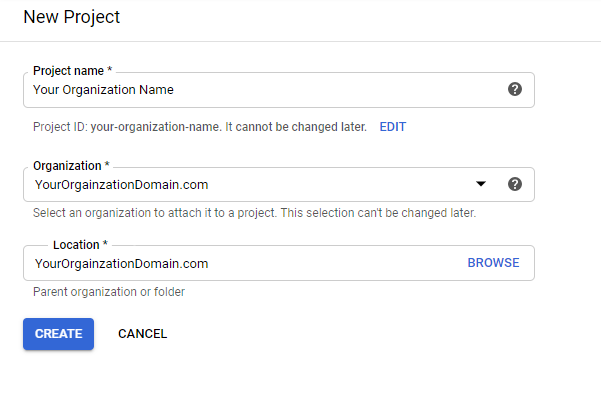The height and width of the screenshot is (393, 601).
Task: Click the 'Project name *' label
Action: [x=72, y=71]
